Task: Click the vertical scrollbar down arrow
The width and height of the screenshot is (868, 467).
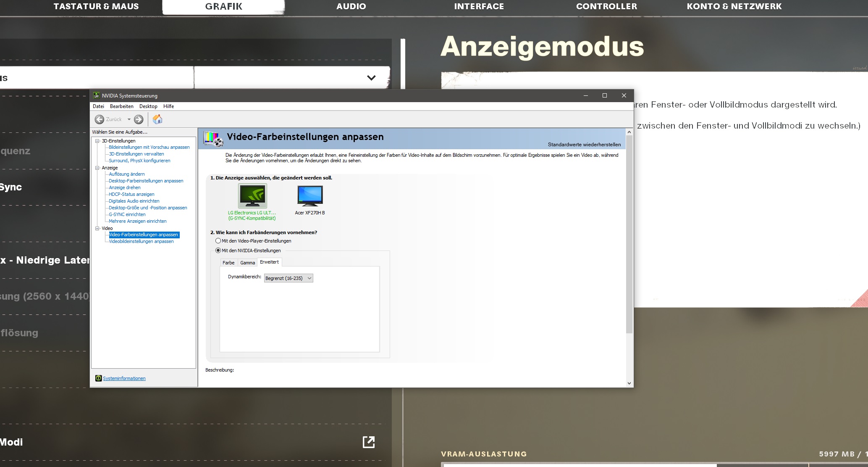Action: click(x=629, y=383)
